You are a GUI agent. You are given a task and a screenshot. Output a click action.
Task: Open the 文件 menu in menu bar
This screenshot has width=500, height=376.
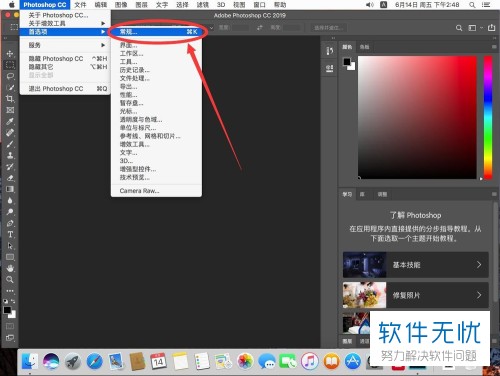pyautogui.click(x=80, y=5)
